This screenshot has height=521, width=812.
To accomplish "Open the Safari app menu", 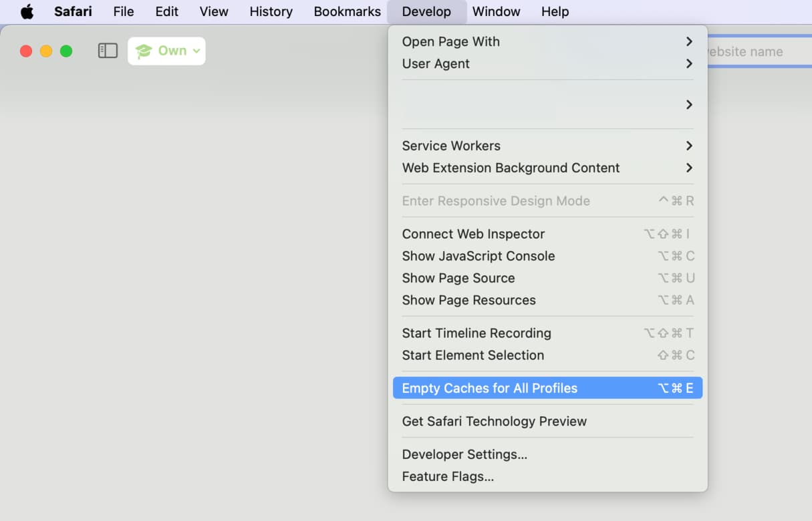I will (x=73, y=11).
